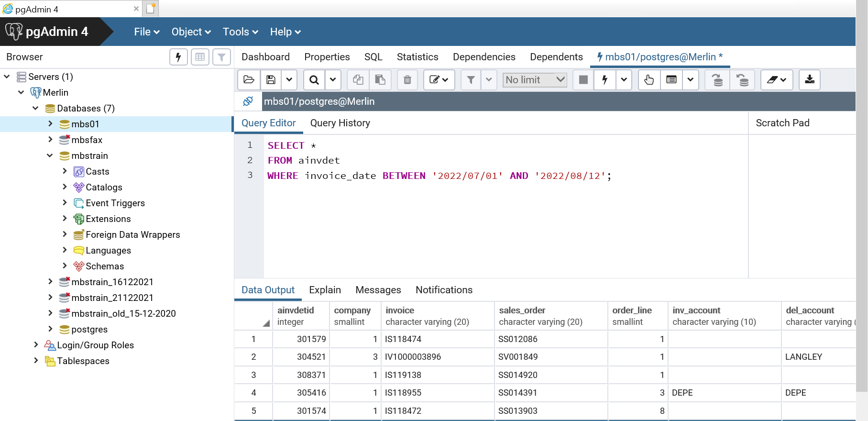868x421 pixels.
Task: Click the Save File icon
Action: tap(271, 80)
